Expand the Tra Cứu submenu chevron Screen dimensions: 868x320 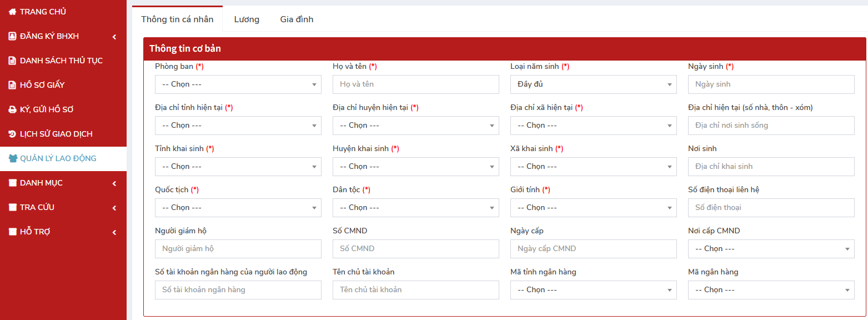pyautogui.click(x=114, y=208)
